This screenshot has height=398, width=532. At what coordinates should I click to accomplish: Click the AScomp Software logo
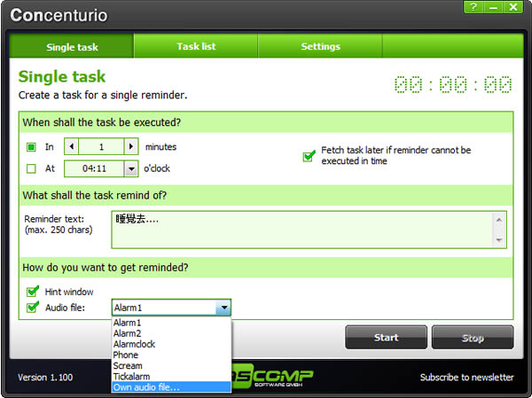pos(273,376)
